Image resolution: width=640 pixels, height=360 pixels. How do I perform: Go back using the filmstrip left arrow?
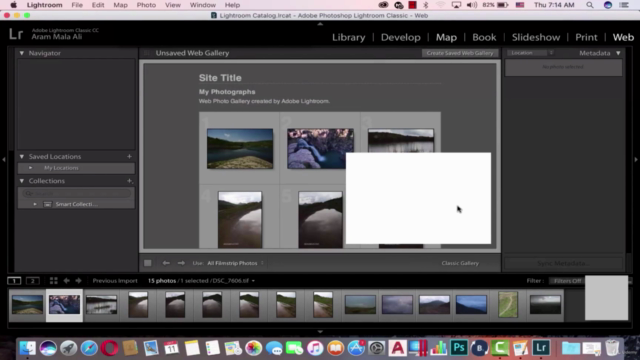pos(67,281)
